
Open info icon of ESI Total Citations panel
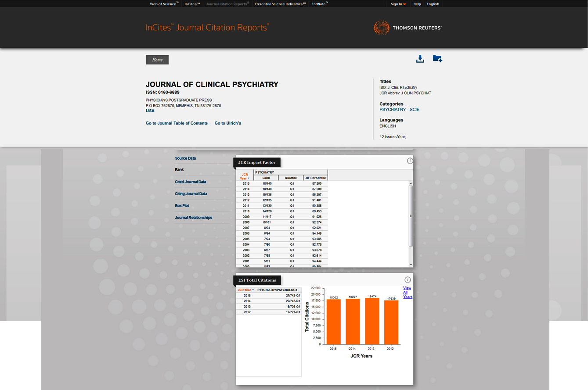408,280
